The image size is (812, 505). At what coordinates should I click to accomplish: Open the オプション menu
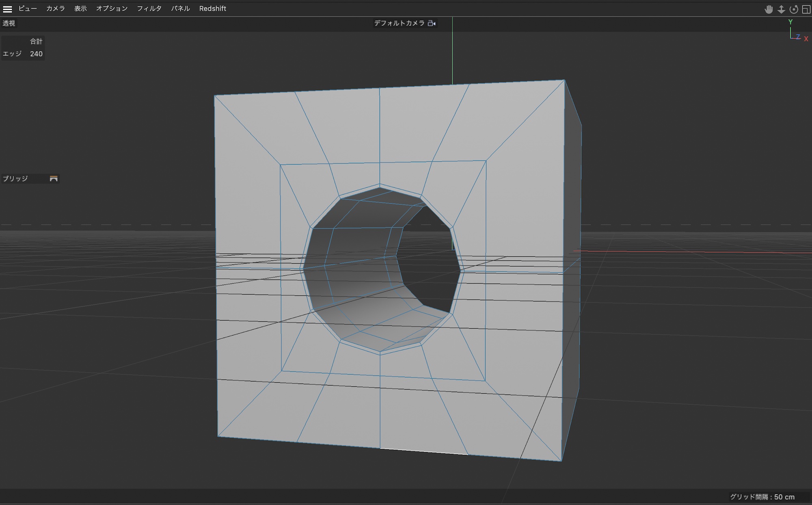click(112, 9)
